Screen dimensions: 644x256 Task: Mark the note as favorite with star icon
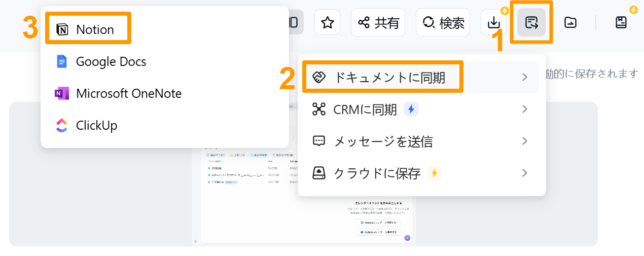(x=328, y=22)
